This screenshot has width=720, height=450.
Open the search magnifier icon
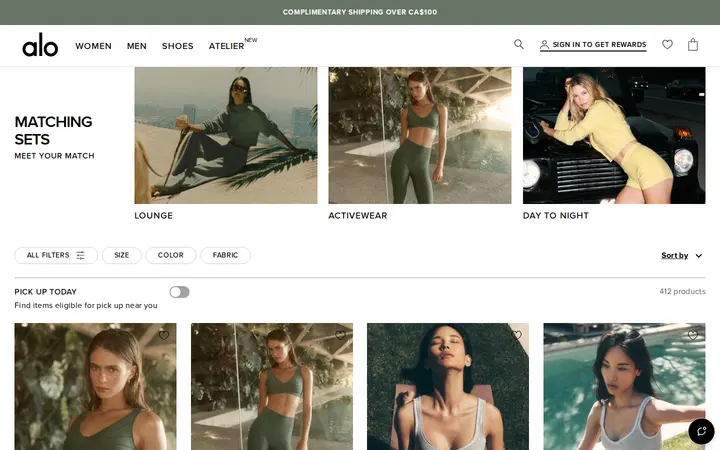pos(518,44)
